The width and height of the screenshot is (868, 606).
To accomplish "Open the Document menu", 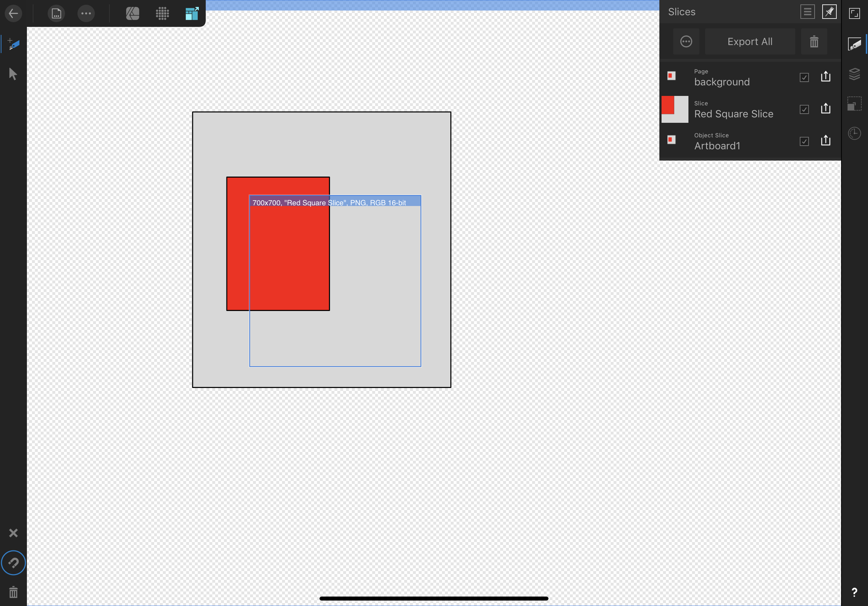I will point(56,13).
